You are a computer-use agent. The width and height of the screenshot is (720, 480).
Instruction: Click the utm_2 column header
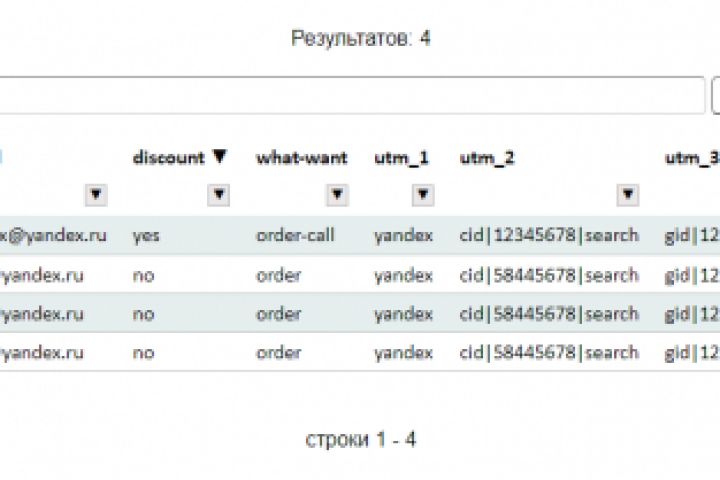487,158
